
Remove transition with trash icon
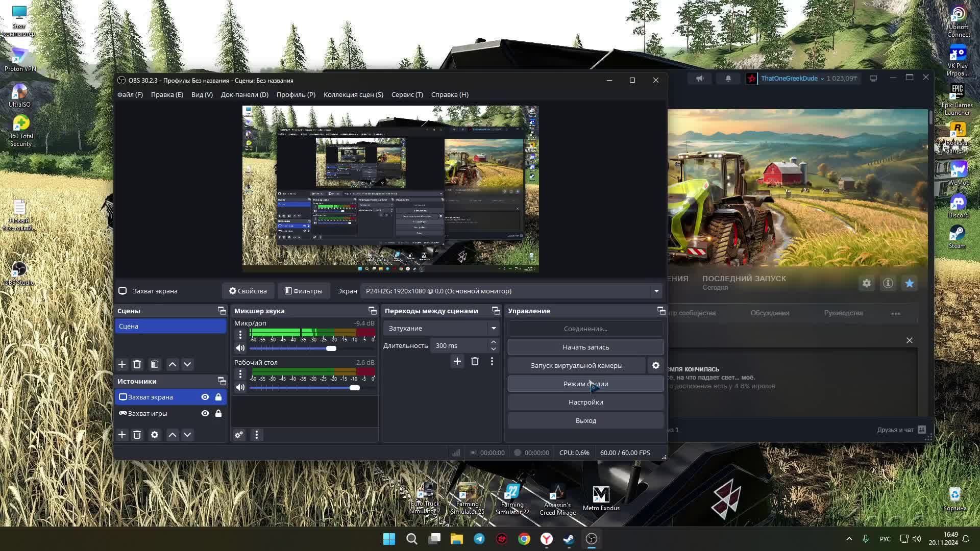475,361
